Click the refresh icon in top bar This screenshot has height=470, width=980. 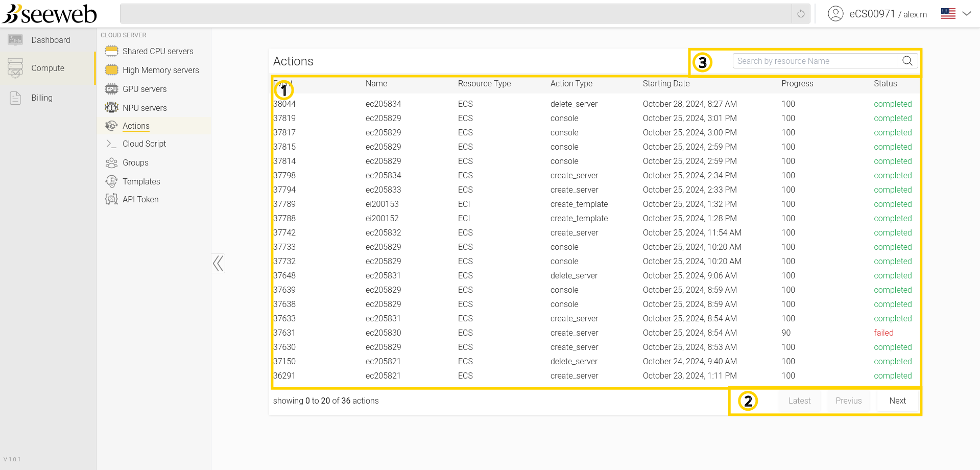801,14
